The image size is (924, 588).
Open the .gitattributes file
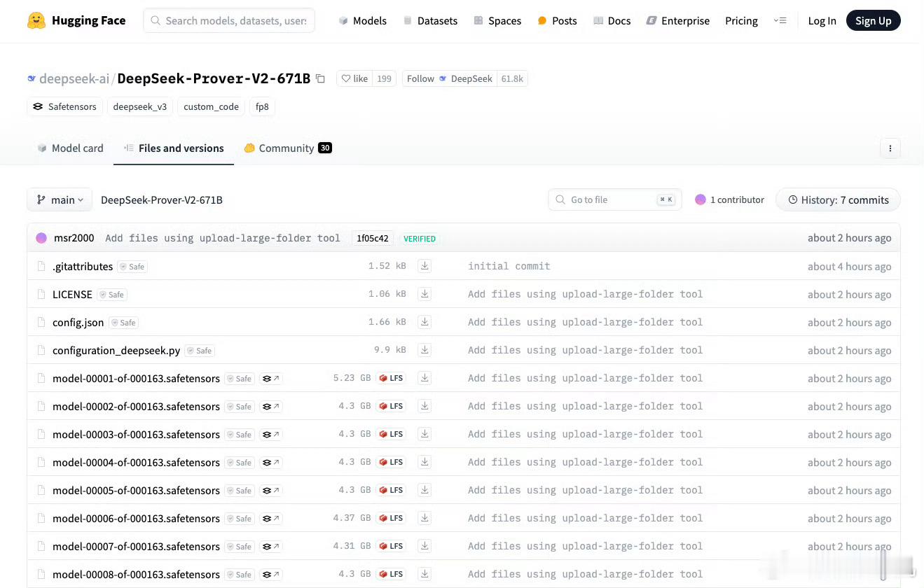[x=83, y=267]
